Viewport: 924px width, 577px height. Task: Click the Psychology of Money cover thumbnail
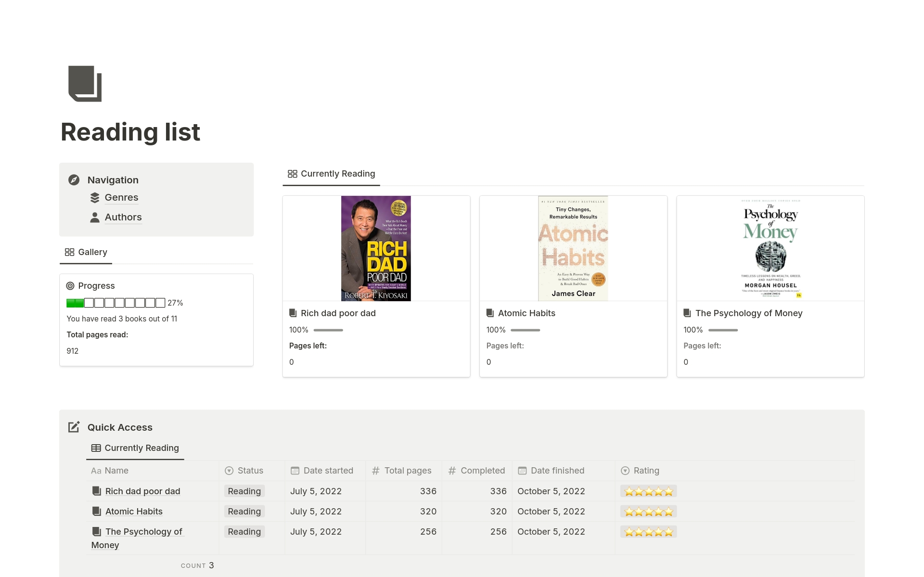click(770, 248)
